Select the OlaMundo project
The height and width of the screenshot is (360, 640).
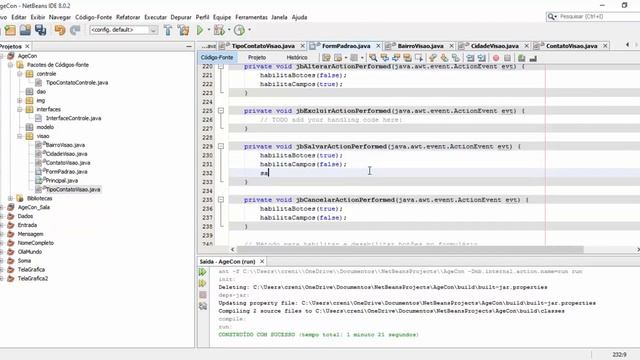tap(30, 252)
